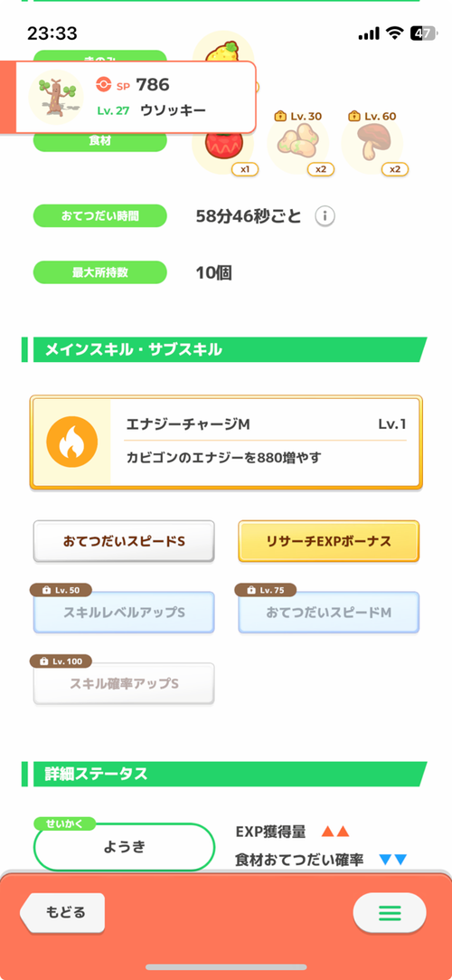
Task: Tap the 最大所持数 green label
Action: click(99, 272)
